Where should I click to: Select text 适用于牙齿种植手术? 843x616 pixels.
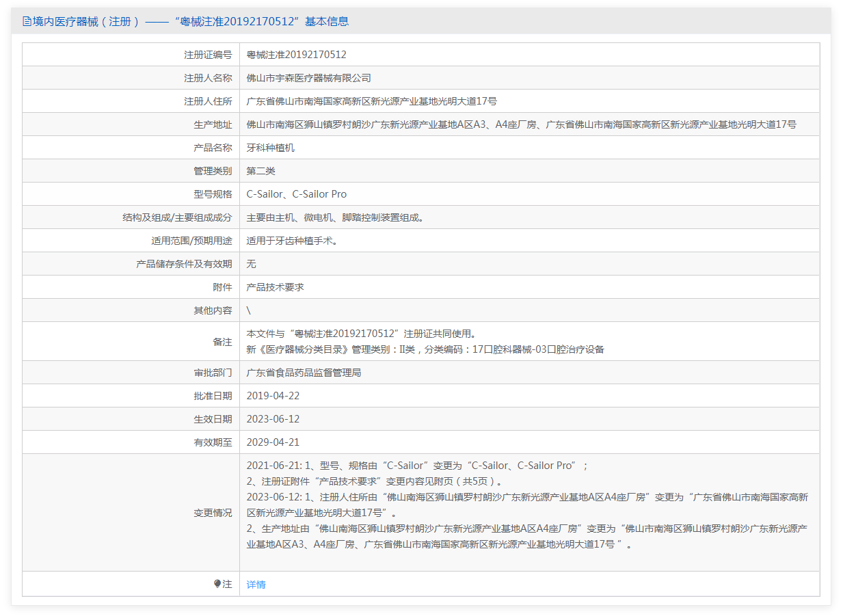292,241
